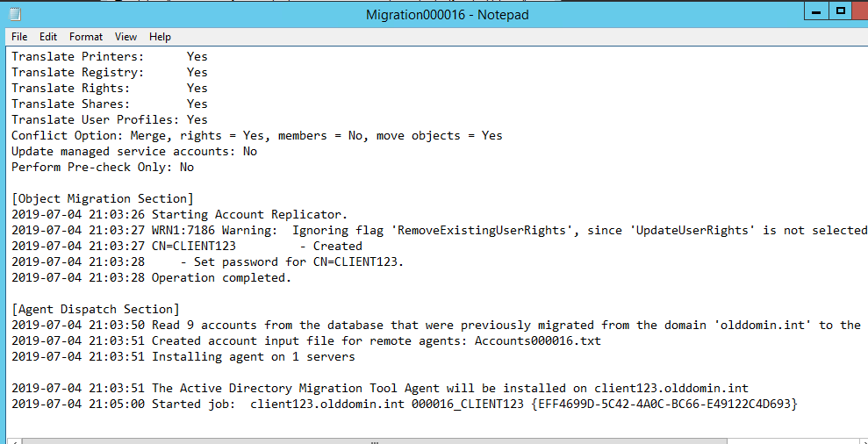This screenshot has width=868, height=444.
Task: Maximize the Notepad window
Action: pos(841,11)
